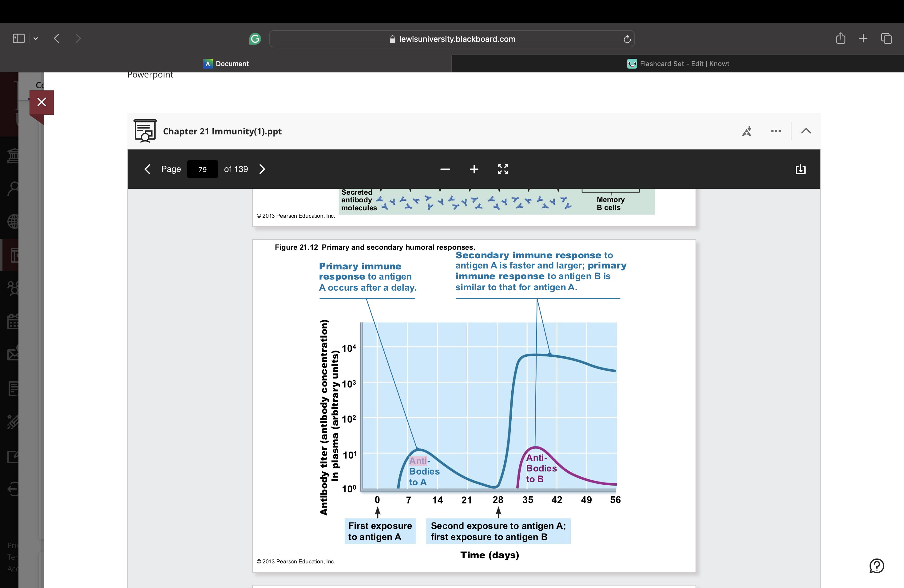Collapse the document preview with chevron

click(x=806, y=131)
